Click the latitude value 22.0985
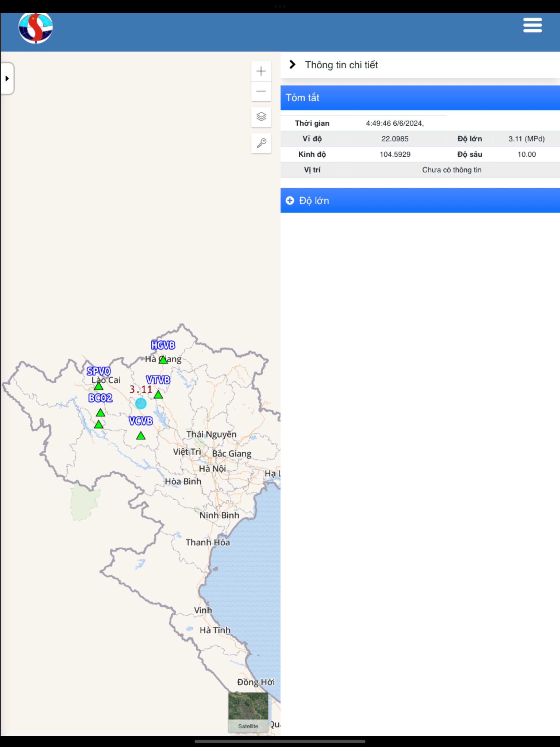560x747 pixels. 394,139
